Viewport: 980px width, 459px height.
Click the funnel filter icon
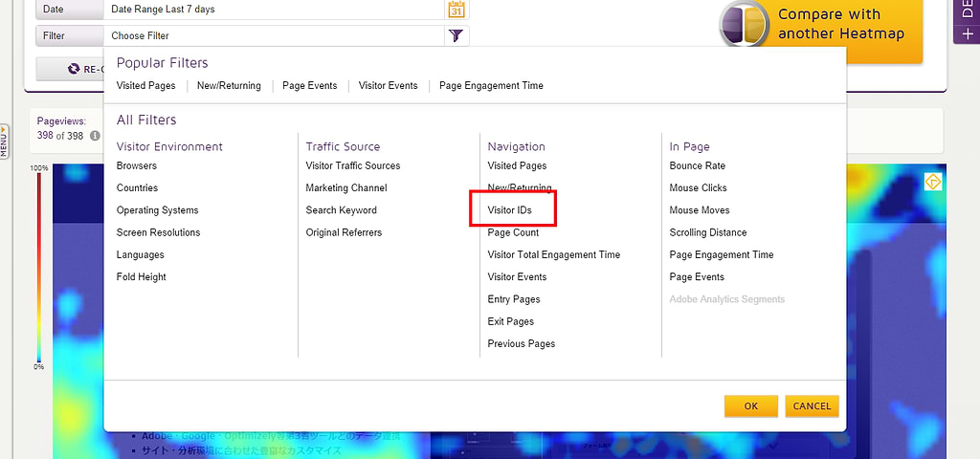(x=457, y=36)
